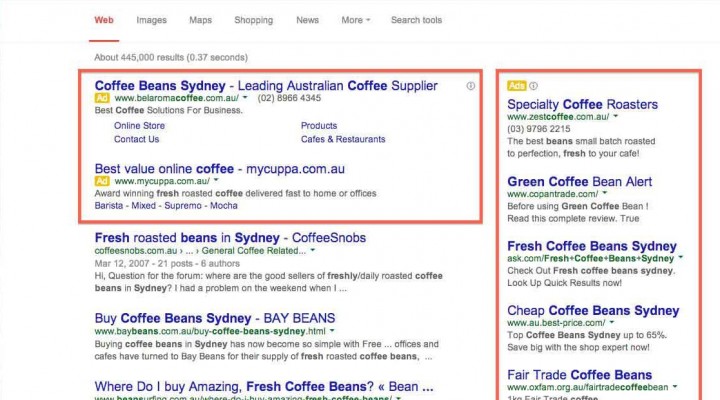Switch to the Images tab
Viewport: 720px width, 400px height.
pos(151,20)
